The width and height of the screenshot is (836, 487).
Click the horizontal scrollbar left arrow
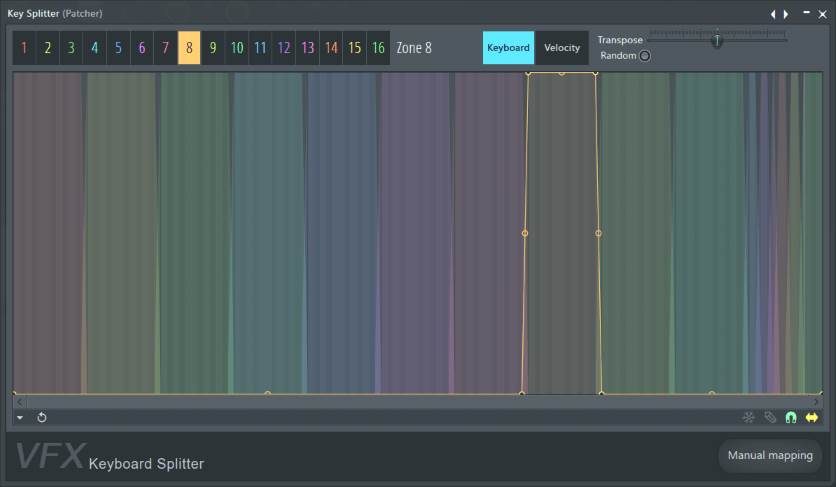(x=19, y=401)
